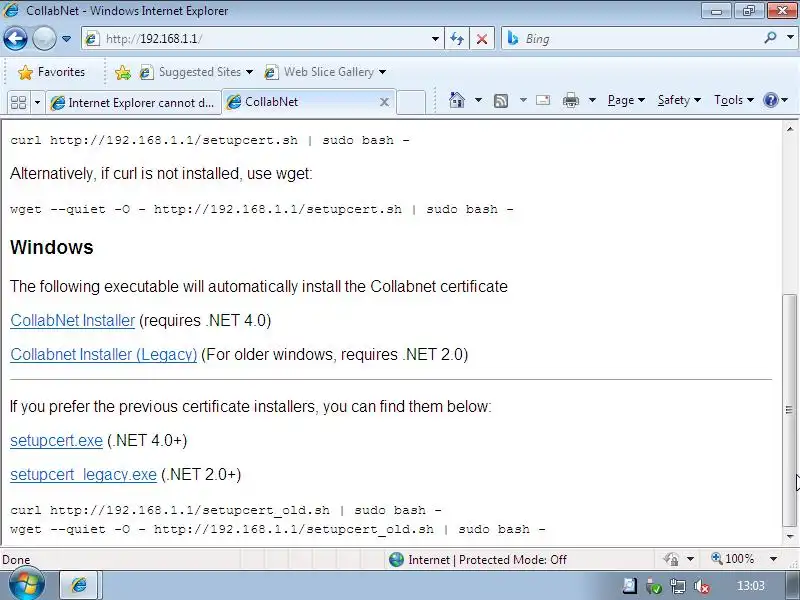The image size is (800, 600).
Task: Click the Help question mark icon
Action: [x=770, y=100]
